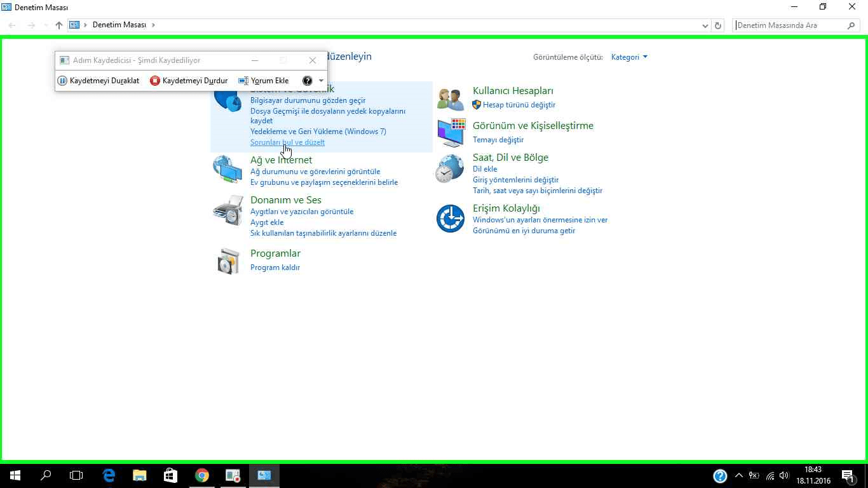Image resolution: width=868 pixels, height=488 pixels.
Task: Switch to Steps Recorder taskbar button
Action: (x=233, y=475)
